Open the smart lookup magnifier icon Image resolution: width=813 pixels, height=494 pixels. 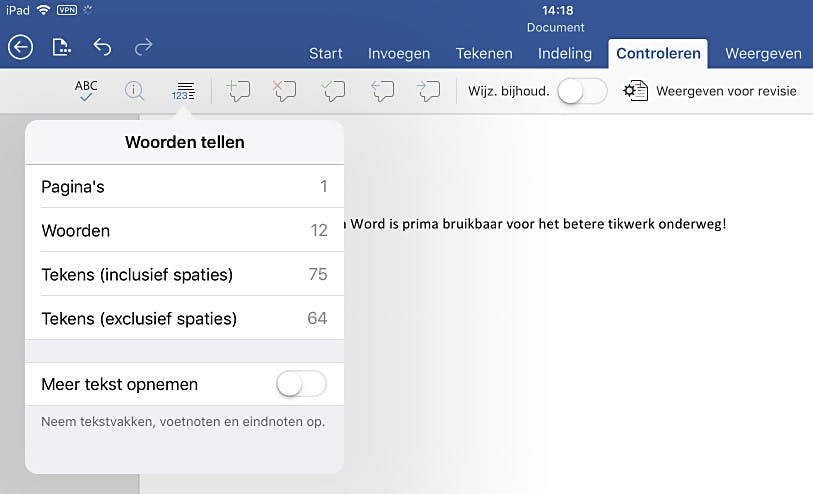tap(134, 91)
